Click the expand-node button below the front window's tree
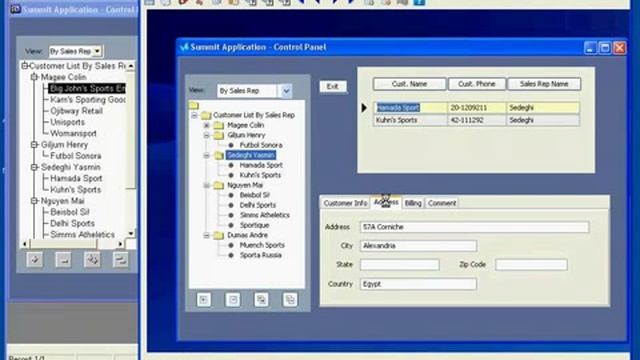Screen dimensions: 640x360 pos(204,300)
